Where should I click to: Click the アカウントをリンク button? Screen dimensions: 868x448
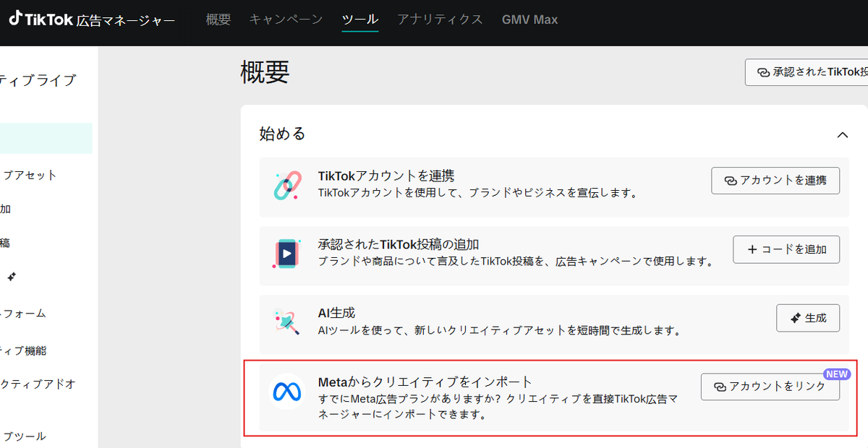coord(770,387)
